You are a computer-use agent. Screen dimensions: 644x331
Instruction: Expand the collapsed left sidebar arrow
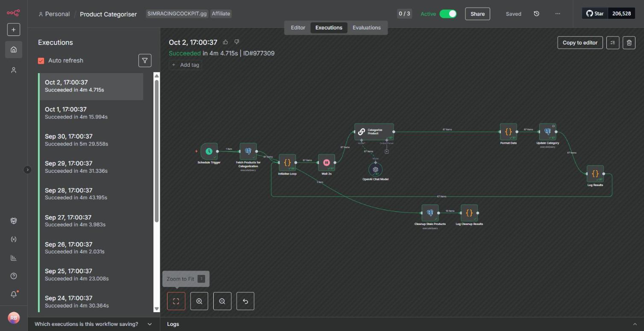click(27, 170)
